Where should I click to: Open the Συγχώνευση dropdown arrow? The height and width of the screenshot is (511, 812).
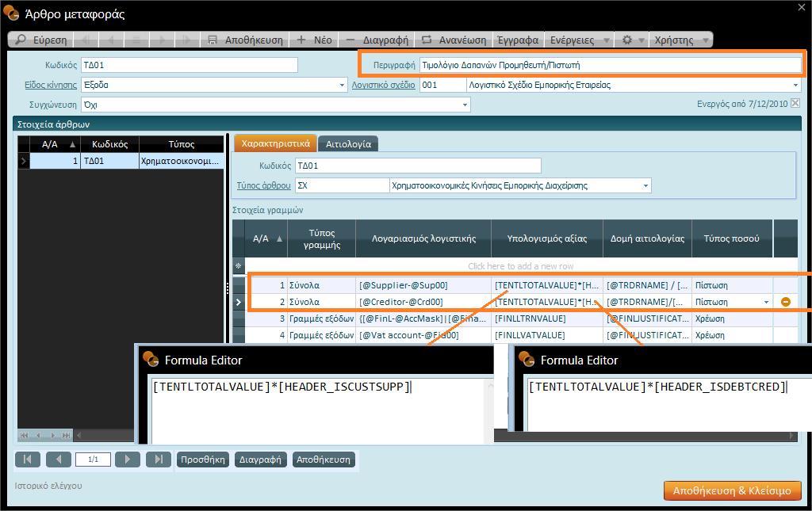coord(465,105)
